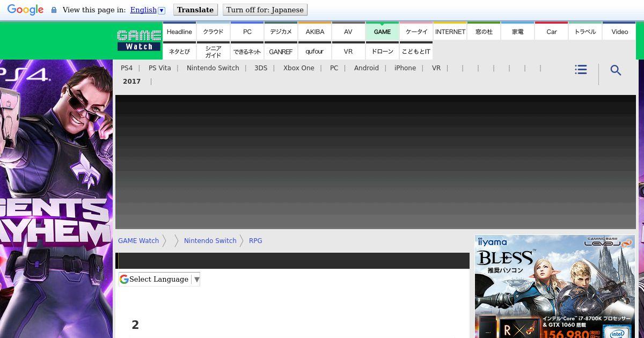Open the INTERNET tab

pos(450,31)
